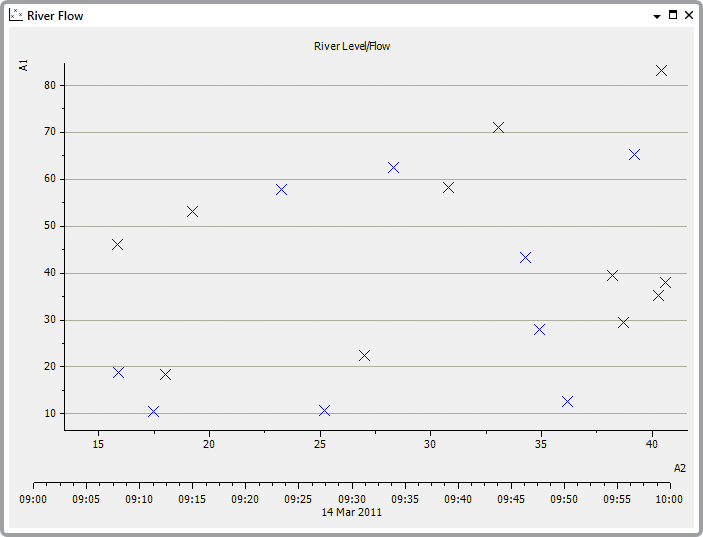Image resolution: width=703 pixels, height=537 pixels.
Task: Click the River Level/Flow chart title
Action: [352, 46]
